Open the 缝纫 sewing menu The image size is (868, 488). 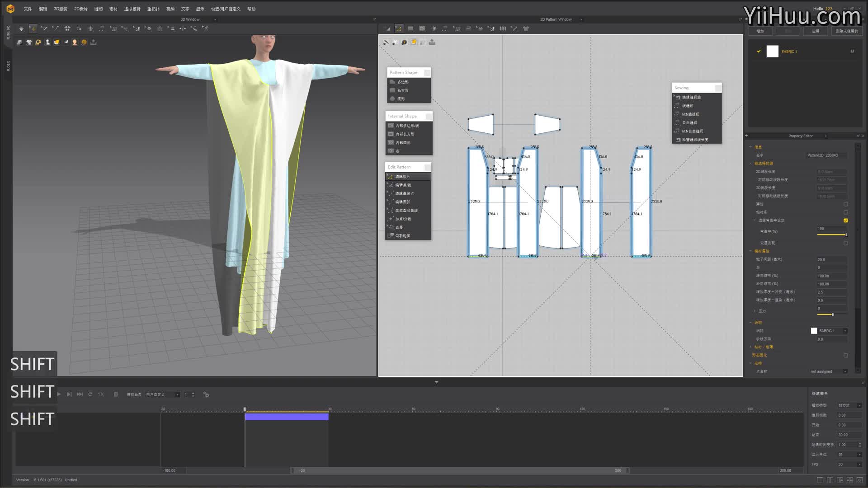point(98,9)
